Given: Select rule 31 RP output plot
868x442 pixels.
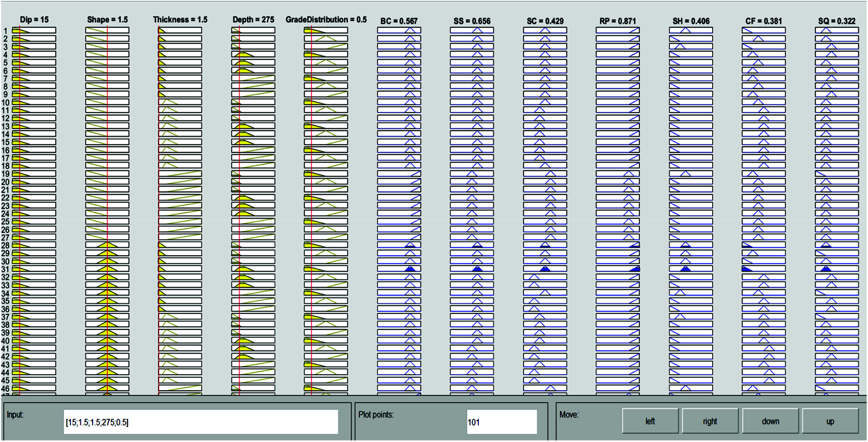Looking at the screenshot, I should pos(618,269).
